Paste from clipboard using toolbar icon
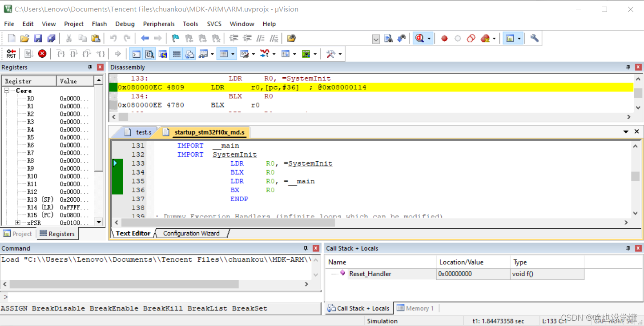644x326 pixels. tap(96, 38)
